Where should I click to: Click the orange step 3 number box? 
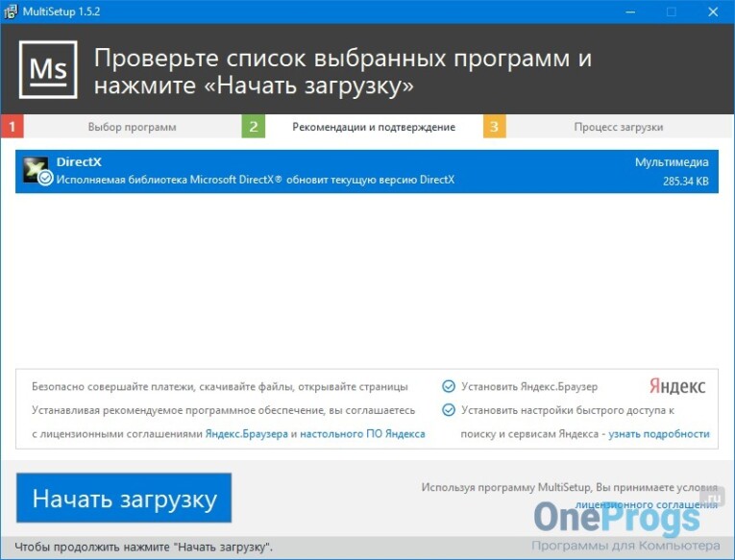tap(495, 127)
